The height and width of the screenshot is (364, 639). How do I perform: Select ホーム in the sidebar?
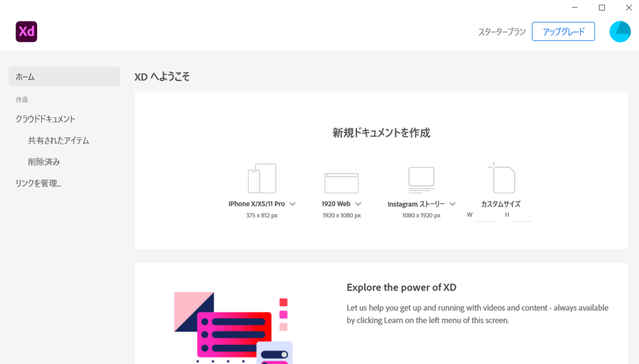tap(64, 77)
